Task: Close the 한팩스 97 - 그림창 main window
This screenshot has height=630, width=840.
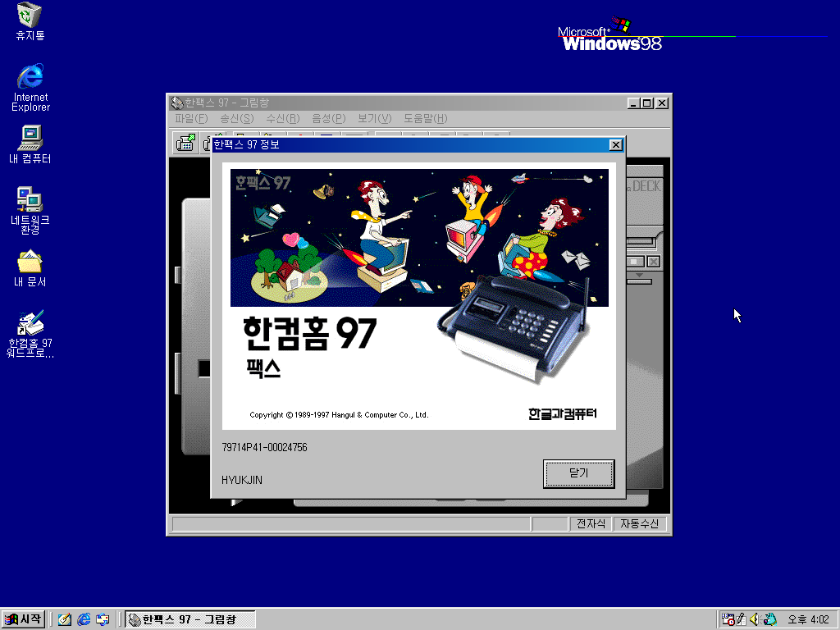Action: [662, 103]
